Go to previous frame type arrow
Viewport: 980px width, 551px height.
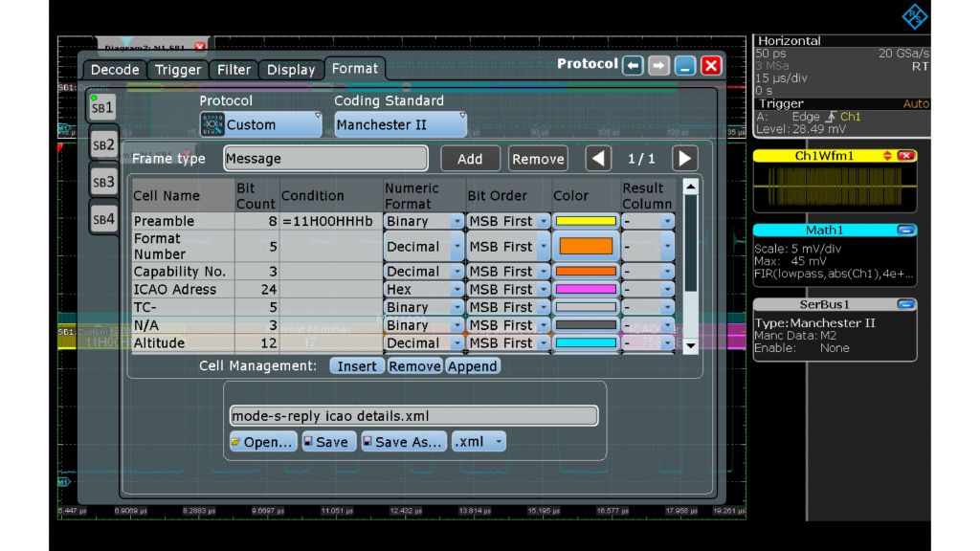(598, 159)
